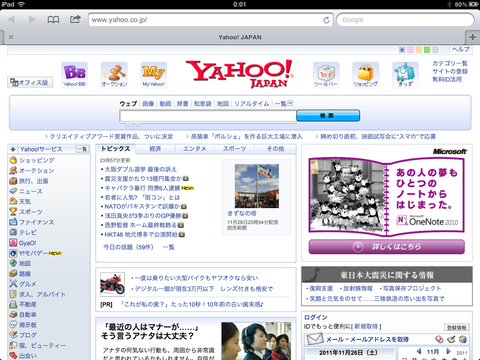
Task: Open 今日の話題（59件） link
Action: point(128,247)
